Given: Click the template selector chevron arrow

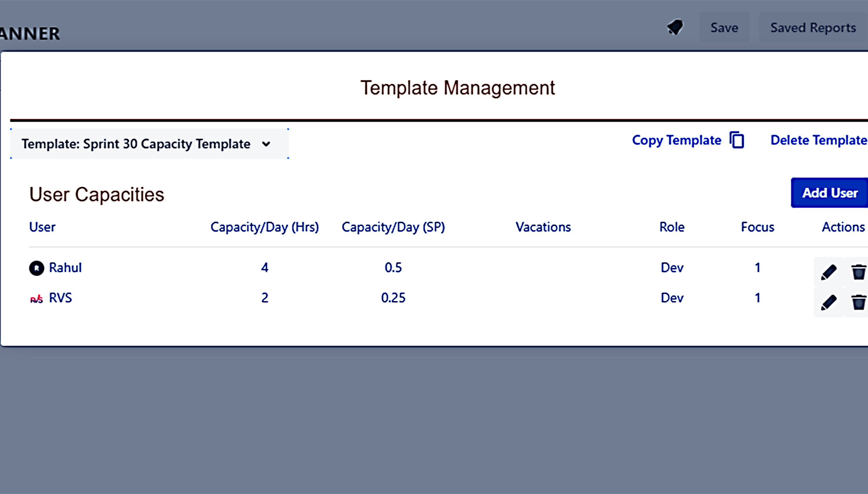Looking at the screenshot, I should [x=266, y=144].
